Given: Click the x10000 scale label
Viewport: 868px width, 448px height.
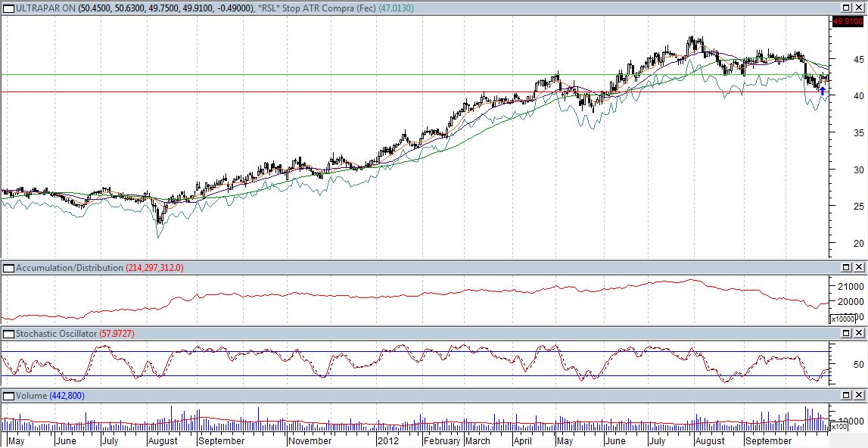Looking at the screenshot, I should [x=843, y=319].
